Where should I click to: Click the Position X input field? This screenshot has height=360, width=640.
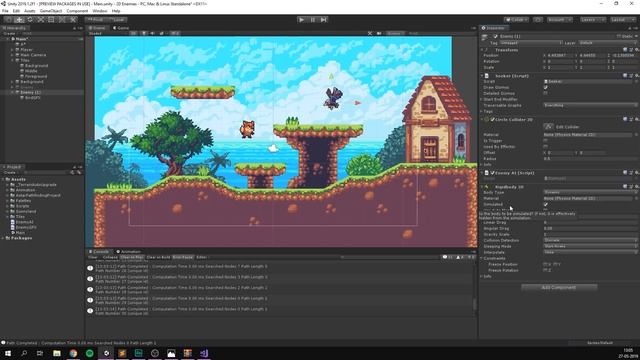pyautogui.click(x=560, y=56)
